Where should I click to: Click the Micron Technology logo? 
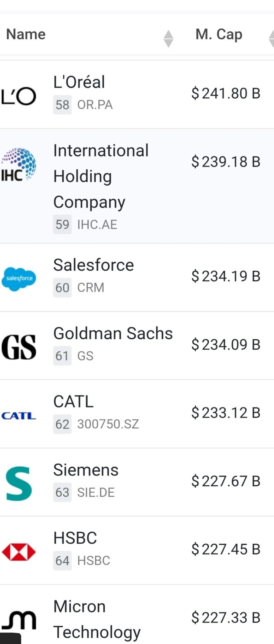coord(19,620)
